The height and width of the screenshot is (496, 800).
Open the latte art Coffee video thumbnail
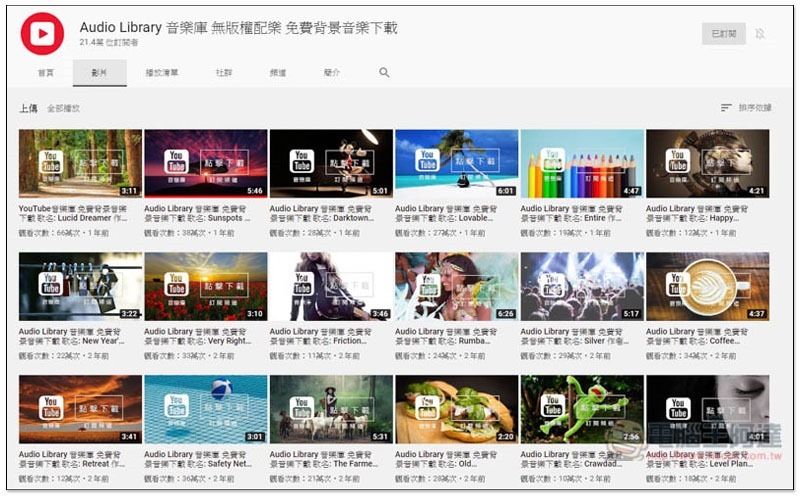(707, 286)
